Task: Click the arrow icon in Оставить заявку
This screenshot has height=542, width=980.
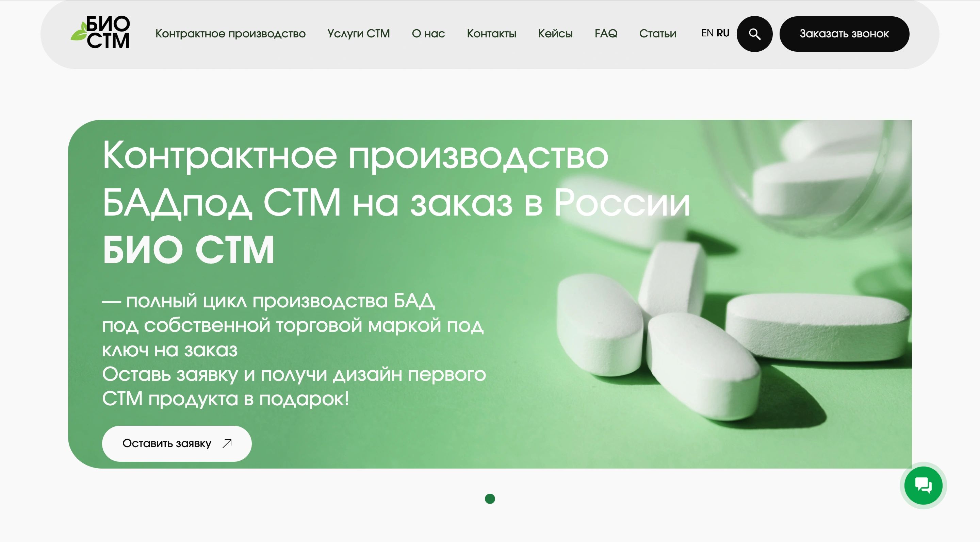Action: pyautogui.click(x=227, y=443)
